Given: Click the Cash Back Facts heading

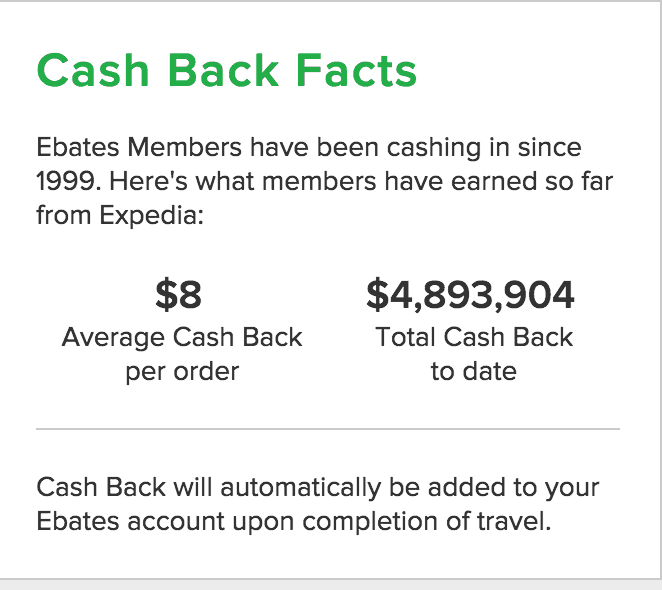Looking at the screenshot, I should (227, 71).
